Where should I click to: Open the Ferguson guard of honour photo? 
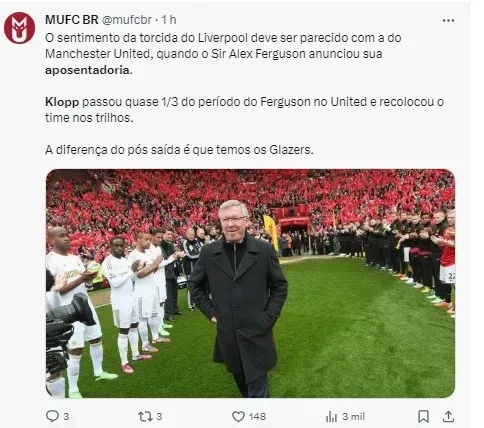tap(250, 283)
